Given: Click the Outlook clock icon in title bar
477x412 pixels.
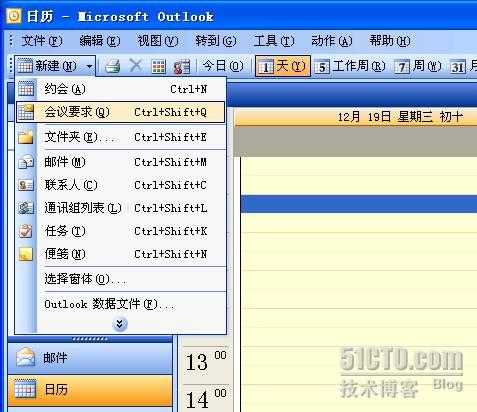Looking at the screenshot, I should tap(14, 16).
